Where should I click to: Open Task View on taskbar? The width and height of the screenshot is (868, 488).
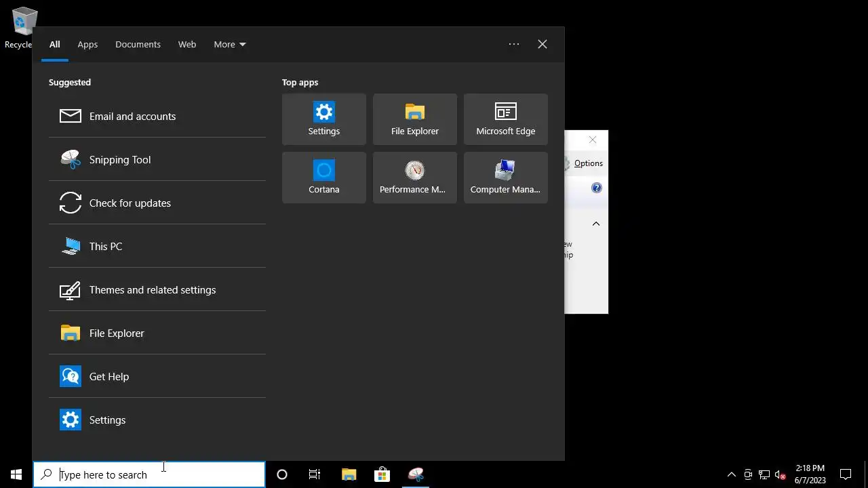[315, 474]
